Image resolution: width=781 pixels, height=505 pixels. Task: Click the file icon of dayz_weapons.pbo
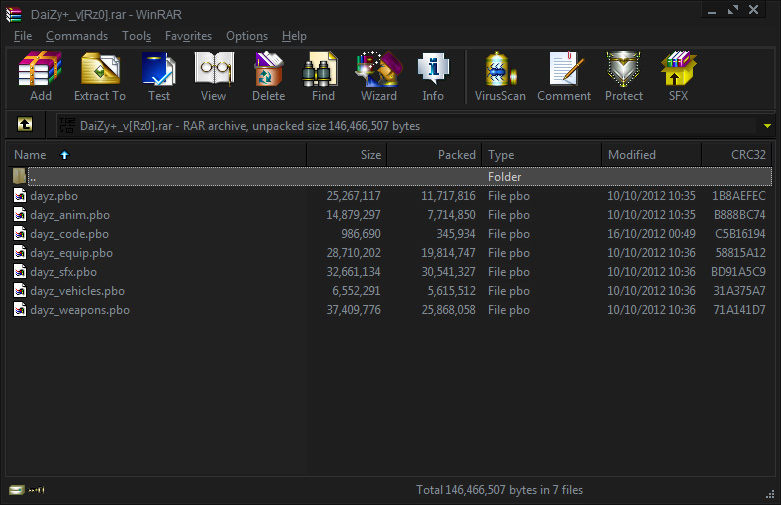click(20, 309)
